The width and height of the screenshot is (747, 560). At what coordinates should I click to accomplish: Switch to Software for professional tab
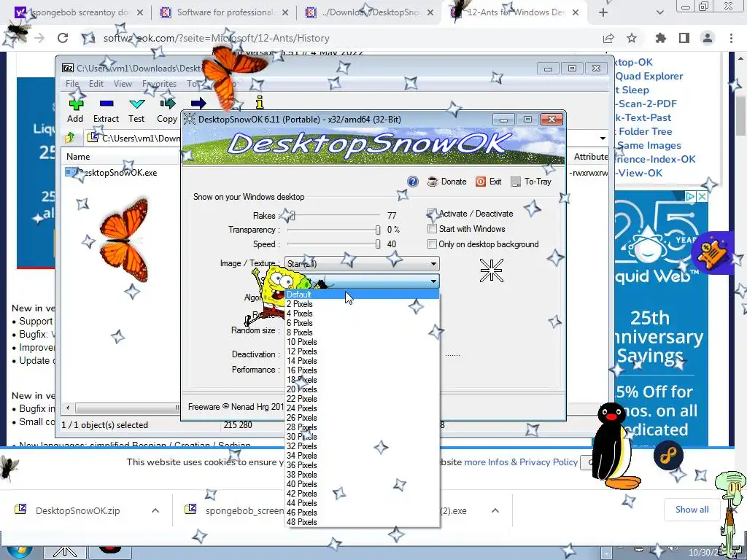[225, 12]
